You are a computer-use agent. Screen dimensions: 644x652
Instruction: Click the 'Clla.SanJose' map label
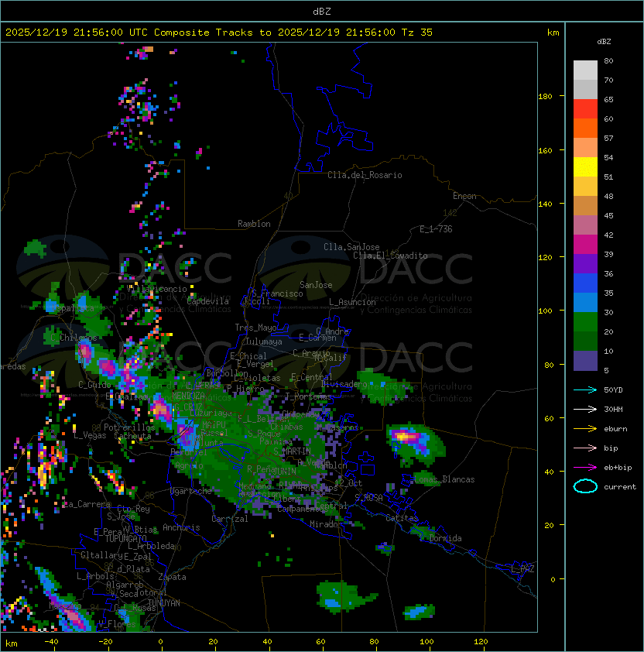351,247
